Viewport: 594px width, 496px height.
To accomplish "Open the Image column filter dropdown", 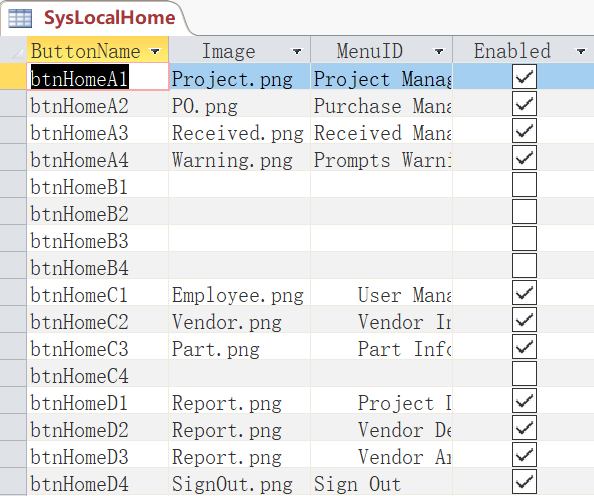I will pos(297,51).
